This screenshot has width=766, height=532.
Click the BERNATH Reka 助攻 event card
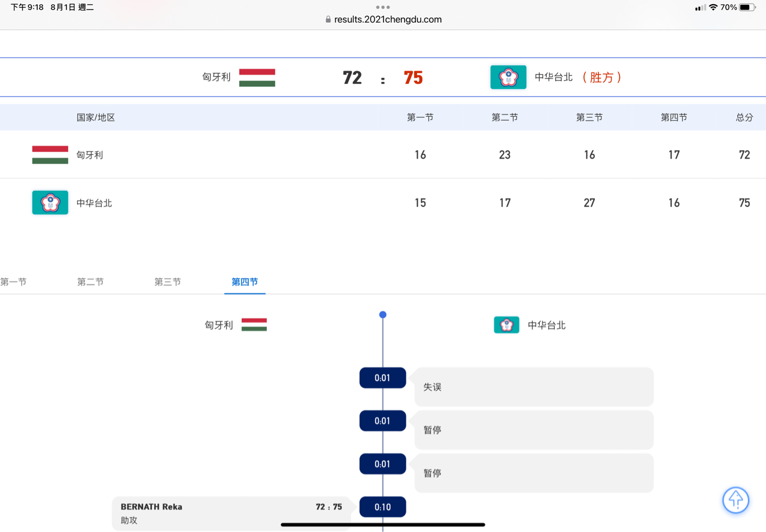coord(231,513)
